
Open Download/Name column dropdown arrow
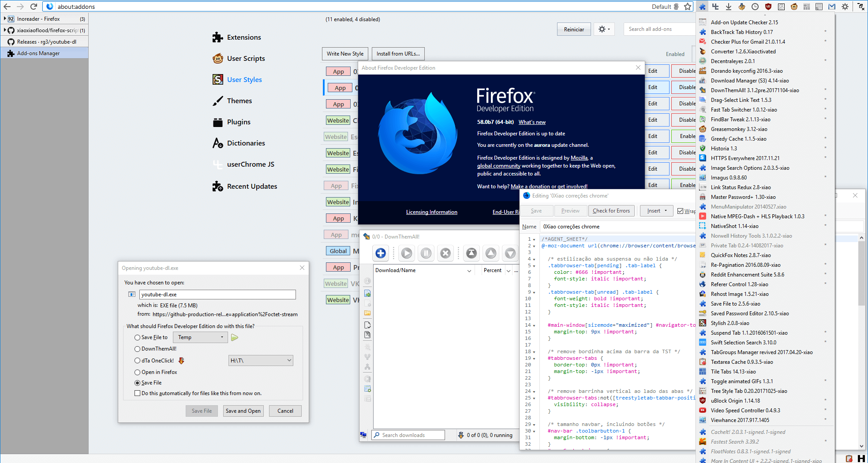click(469, 271)
